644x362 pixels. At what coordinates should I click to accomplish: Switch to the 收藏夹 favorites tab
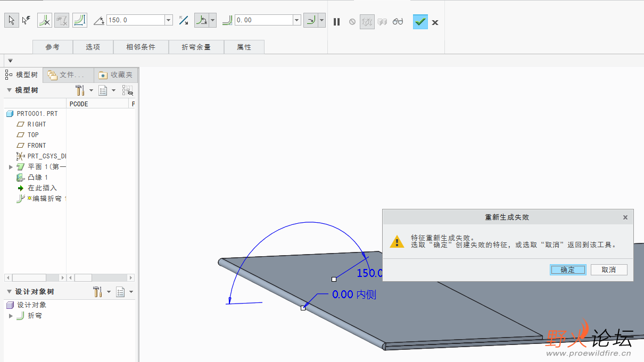pos(116,75)
